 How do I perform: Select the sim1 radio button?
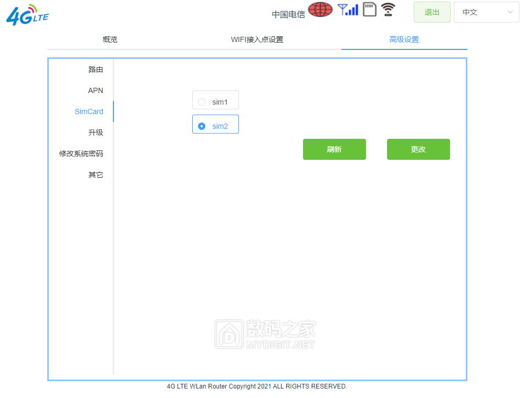click(x=202, y=102)
